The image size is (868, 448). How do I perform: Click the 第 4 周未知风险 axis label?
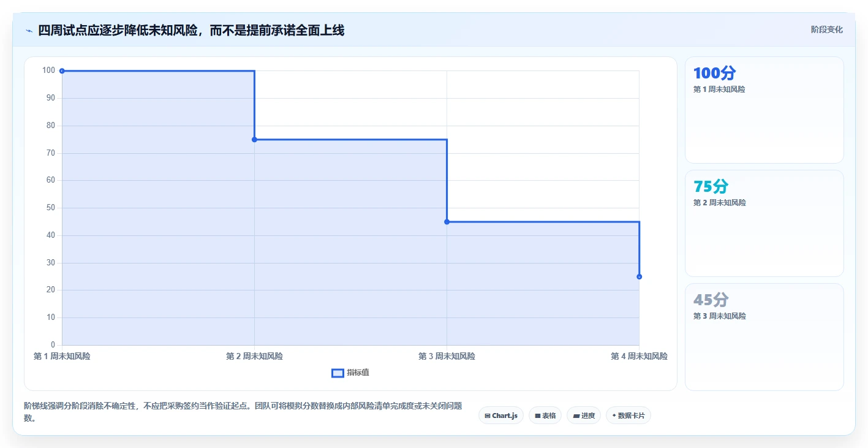tap(639, 356)
